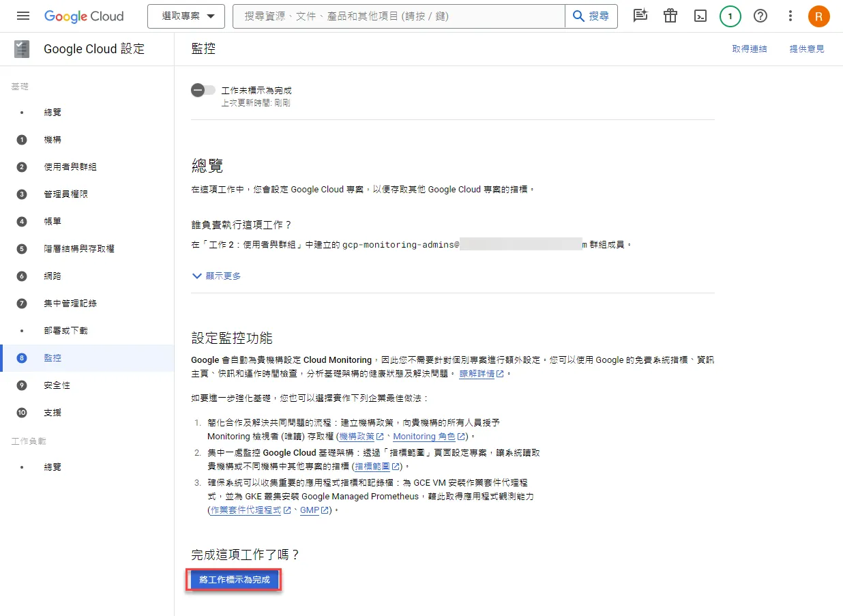
Task: Toggle the 工作未標示為完成 switch
Action: (203, 90)
